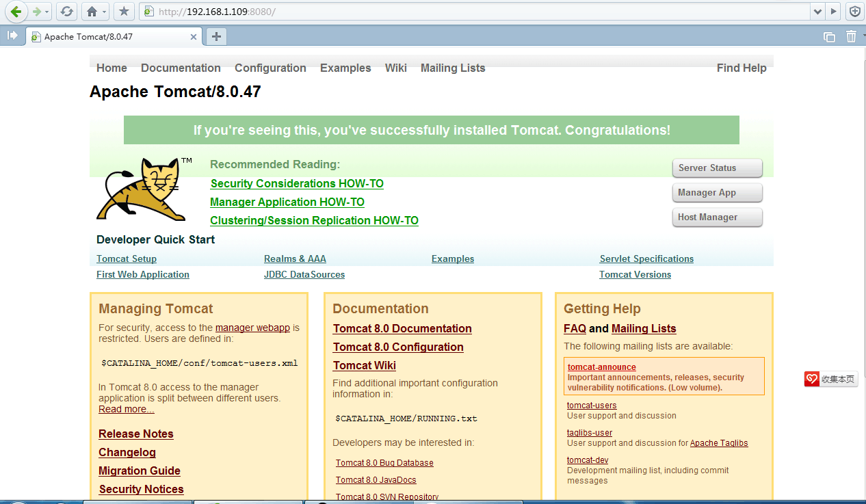Open the Mailing Lists nav item
Screen dimensions: 866x504
[x=453, y=68]
